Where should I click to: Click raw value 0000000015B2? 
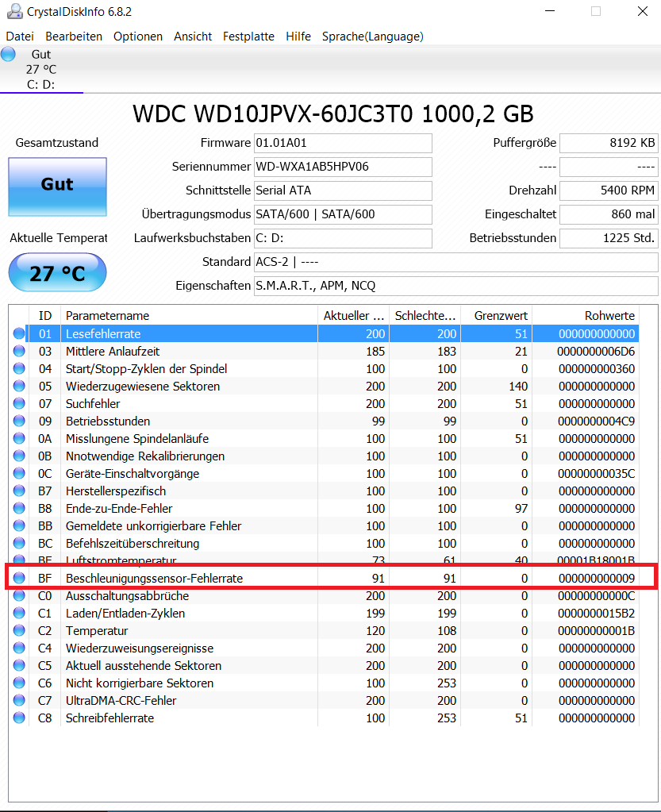[596, 614]
